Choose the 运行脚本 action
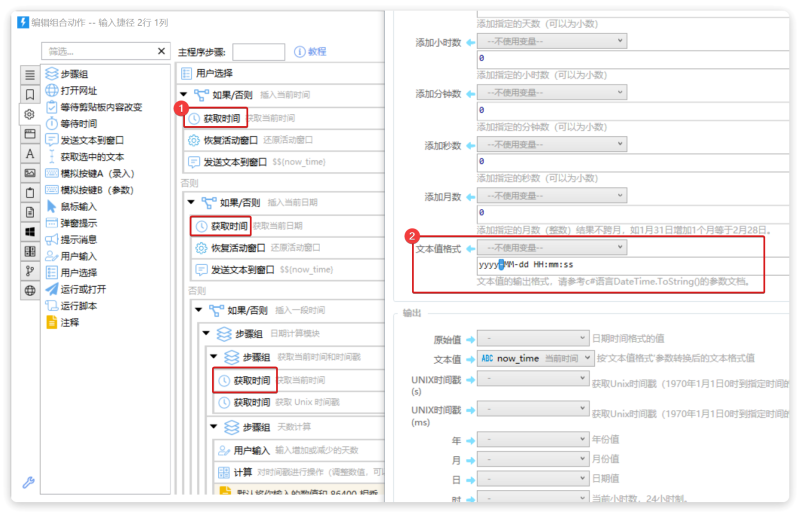Screen dimensions: 800x515 (x=71, y=306)
